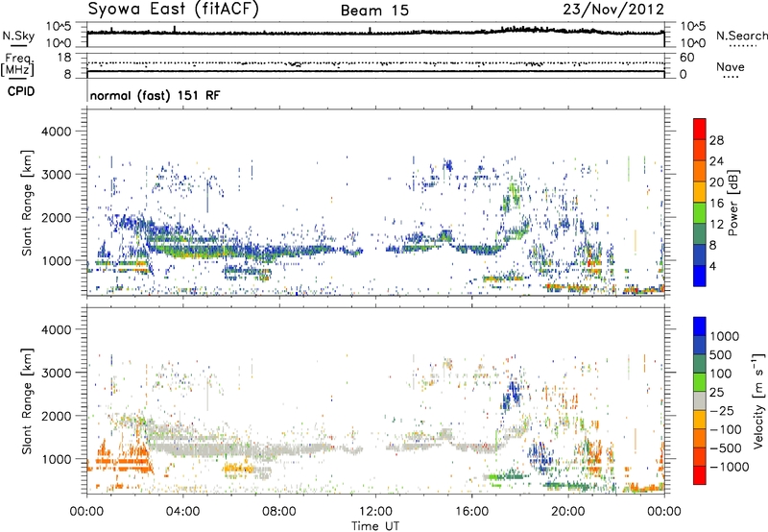768x532 pixels.
Task: Click the 'Syowa East (fitACF)' plot title
Action: click(173, 9)
